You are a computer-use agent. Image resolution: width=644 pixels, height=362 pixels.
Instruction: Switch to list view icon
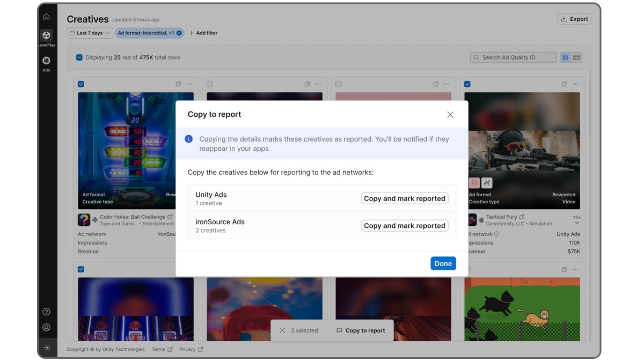tap(576, 57)
